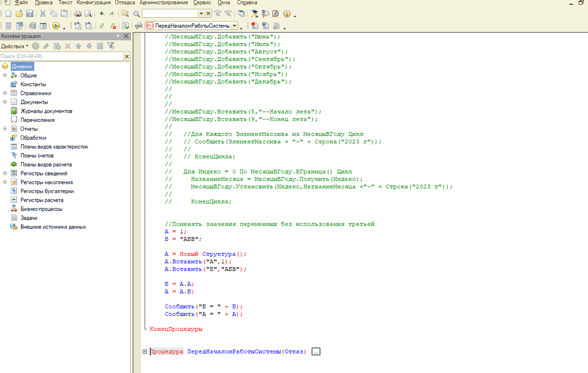Click the Find magnifier icon in toolbar
Image resolution: width=588 pixels, height=373 pixels.
tap(136, 14)
